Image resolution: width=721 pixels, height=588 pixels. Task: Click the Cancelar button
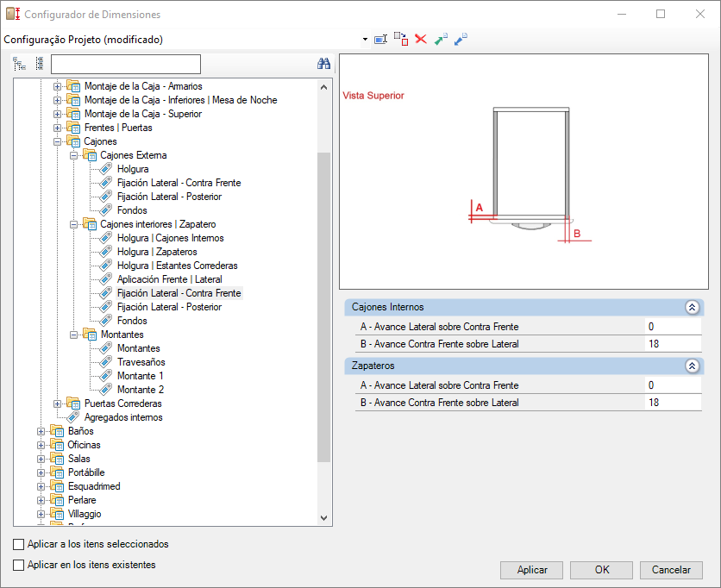pos(671,570)
